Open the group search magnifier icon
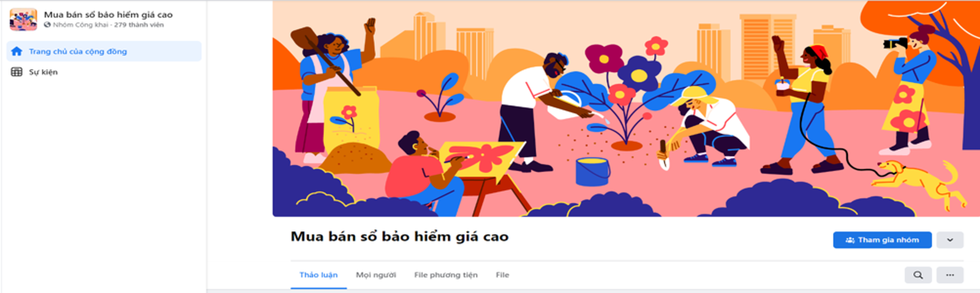The image size is (980, 293). 918,275
